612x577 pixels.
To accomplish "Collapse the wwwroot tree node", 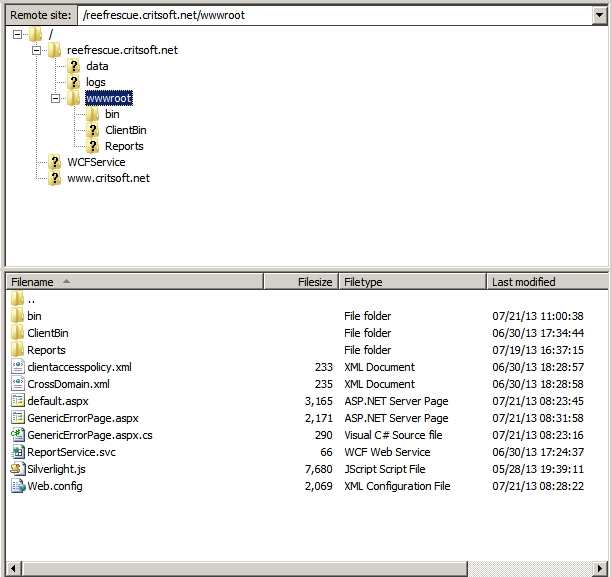I will [55, 98].
